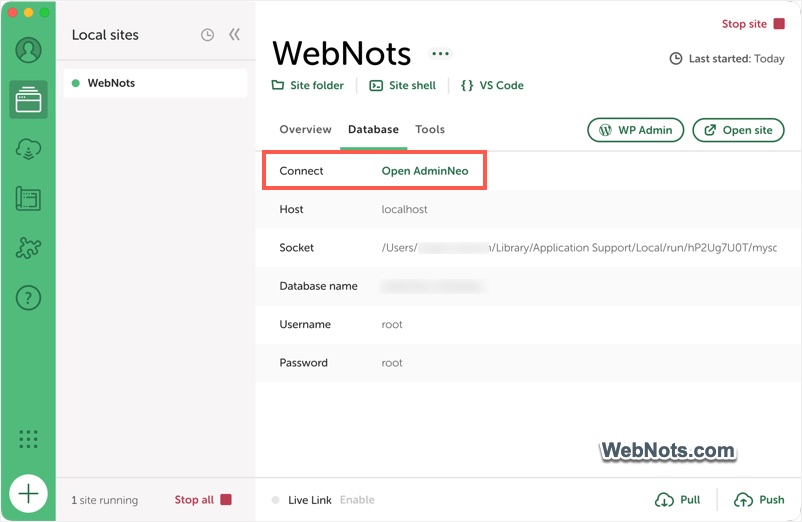Click the blurred Database name value

[433, 286]
